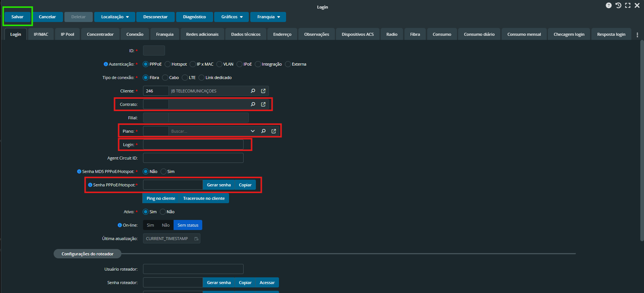Open the Cliente record via external link icon
This screenshot has width=644, height=293.
(x=263, y=91)
